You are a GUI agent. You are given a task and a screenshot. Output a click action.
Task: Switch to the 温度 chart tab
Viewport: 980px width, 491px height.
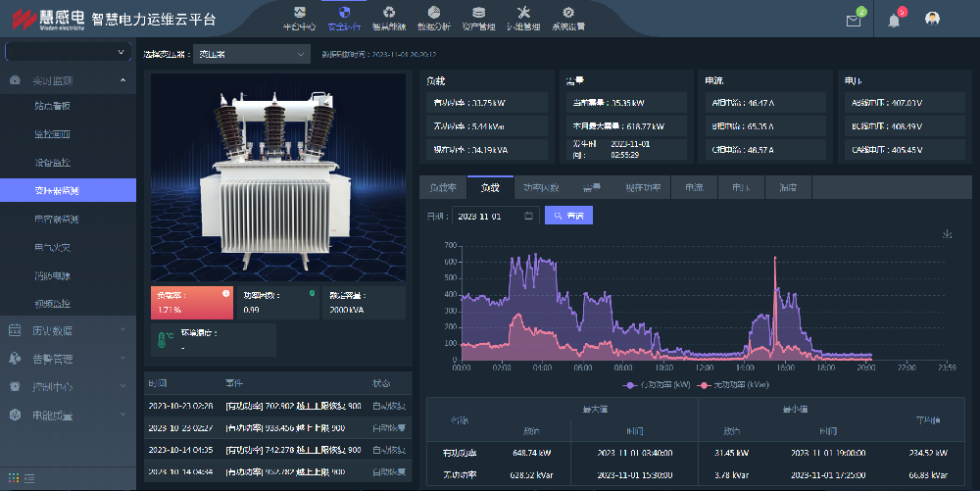click(787, 187)
